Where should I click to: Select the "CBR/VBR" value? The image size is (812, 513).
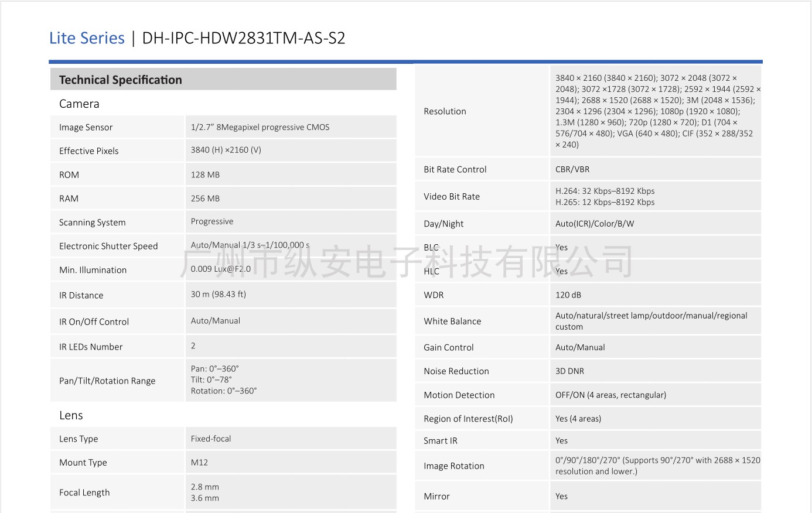572,169
